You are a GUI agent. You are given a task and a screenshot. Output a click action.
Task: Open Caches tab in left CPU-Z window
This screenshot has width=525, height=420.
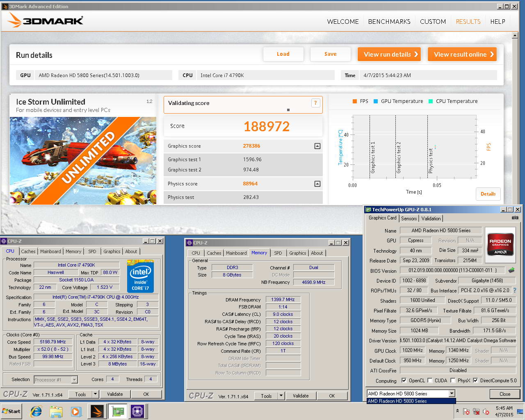click(x=28, y=251)
